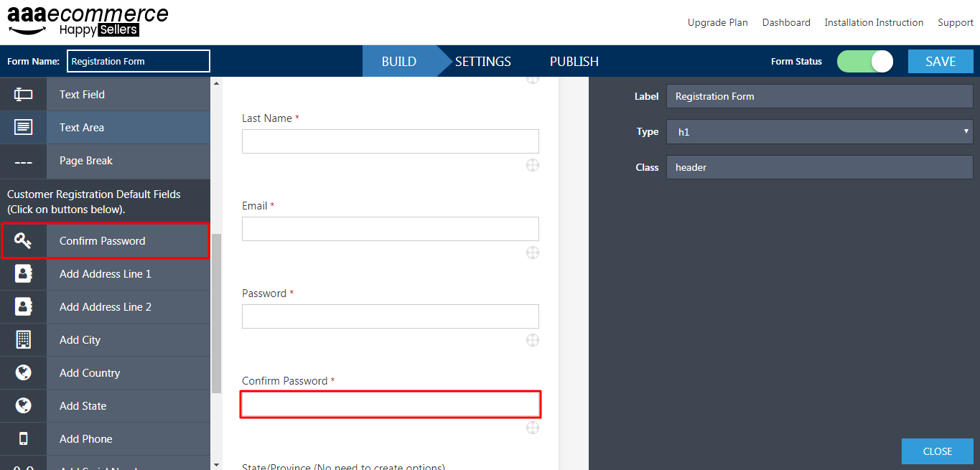The image size is (980, 470).
Task: Click the sidebar scrollbar up arrow
Action: pyautogui.click(x=217, y=83)
